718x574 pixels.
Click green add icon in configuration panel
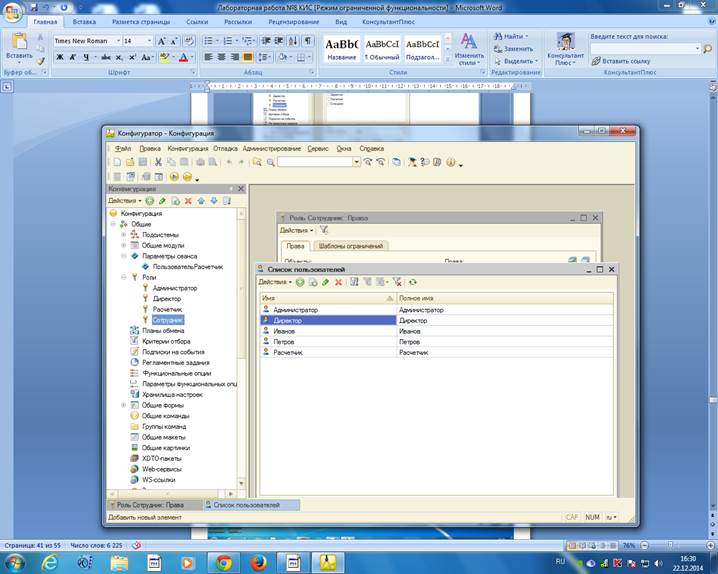tap(149, 200)
